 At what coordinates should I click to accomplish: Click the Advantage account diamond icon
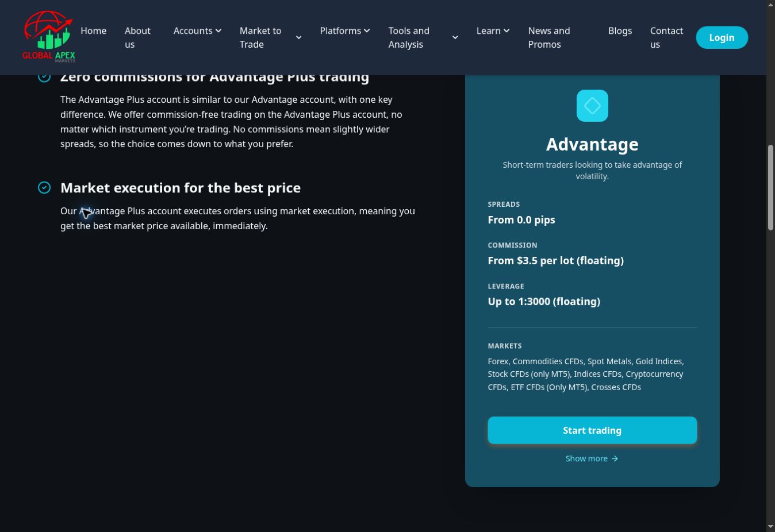(592, 106)
